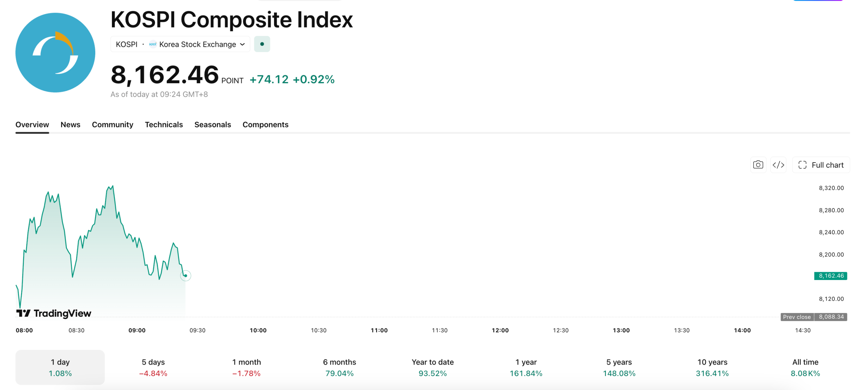Click the 11:00 time axis label
Image resolution: width=868 pixels, height=390 pixels.
point(379,330)
